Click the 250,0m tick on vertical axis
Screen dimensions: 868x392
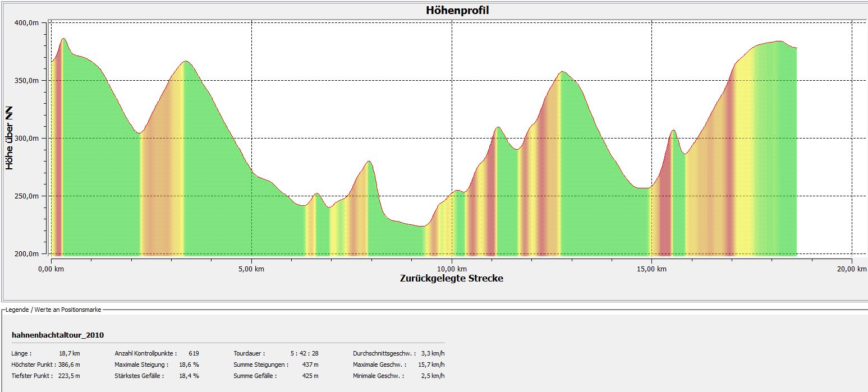click(x=27, y=196)
